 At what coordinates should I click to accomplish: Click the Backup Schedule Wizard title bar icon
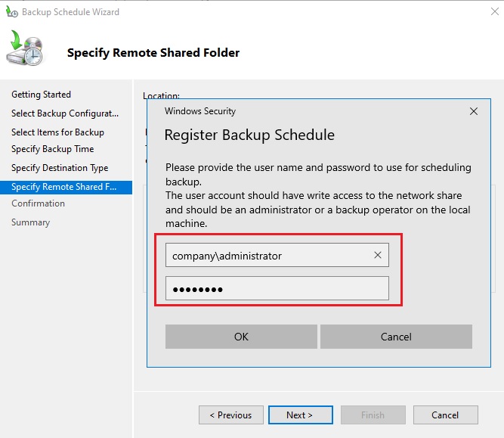(11, 12)
